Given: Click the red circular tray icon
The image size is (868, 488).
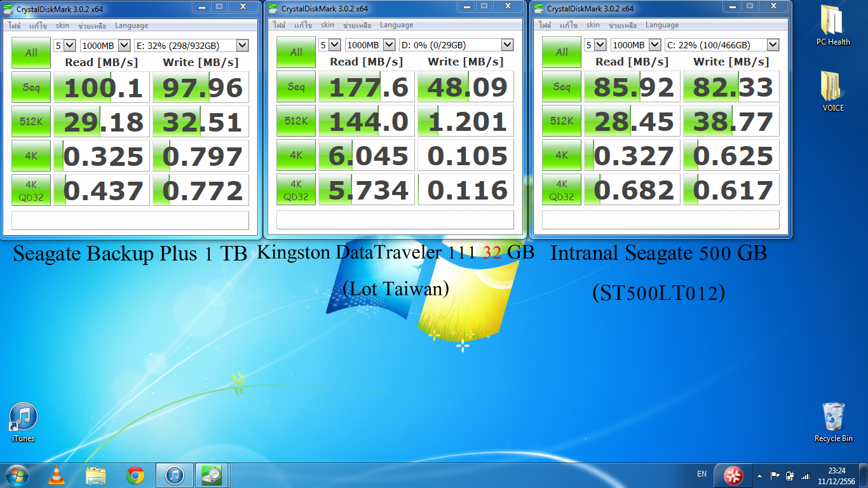Looking at the screenshot, I should (735, 475).
